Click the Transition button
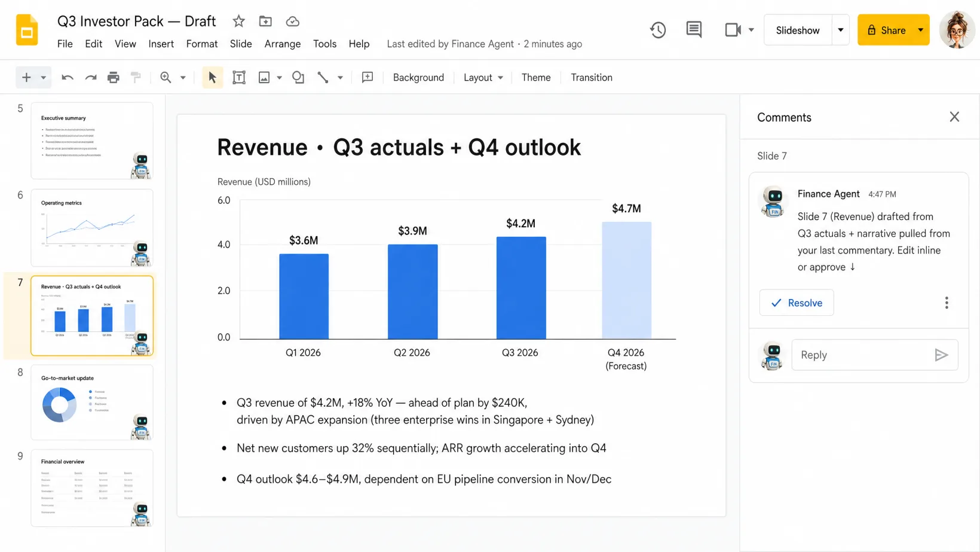Image resolution: width=980 pixels, height=552 pixels. point(591,78)
